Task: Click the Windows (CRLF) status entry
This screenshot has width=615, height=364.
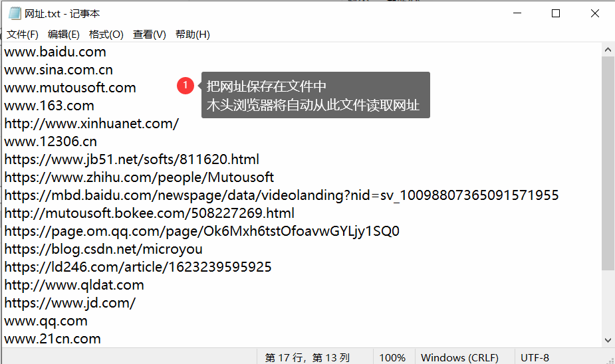Action: coord(459,358)
